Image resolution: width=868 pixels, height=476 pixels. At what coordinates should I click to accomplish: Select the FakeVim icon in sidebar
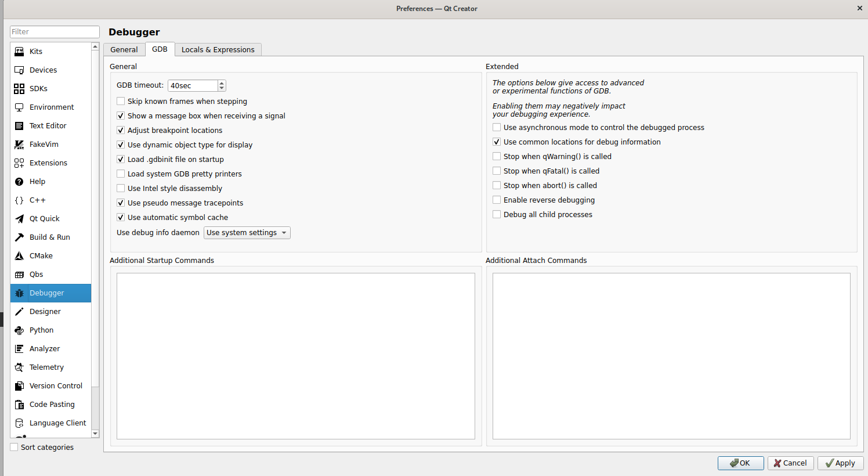point(19,145)
